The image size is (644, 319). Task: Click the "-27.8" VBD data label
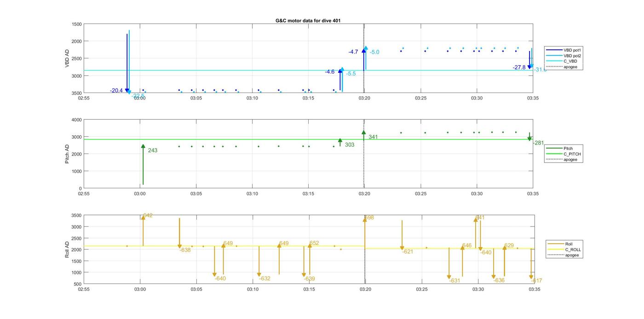(519, 68)
